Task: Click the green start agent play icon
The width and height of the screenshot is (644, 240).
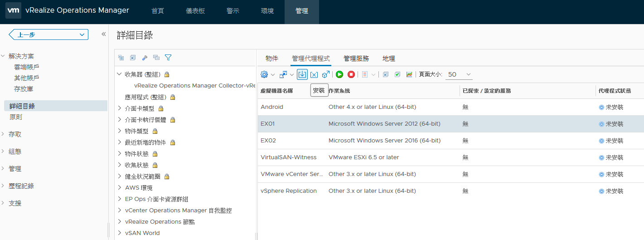Action: (339, 74)
